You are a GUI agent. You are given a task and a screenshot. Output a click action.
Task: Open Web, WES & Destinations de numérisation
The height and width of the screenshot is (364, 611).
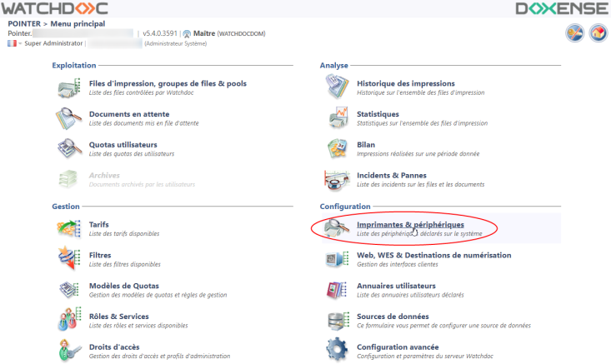[433, 255]
